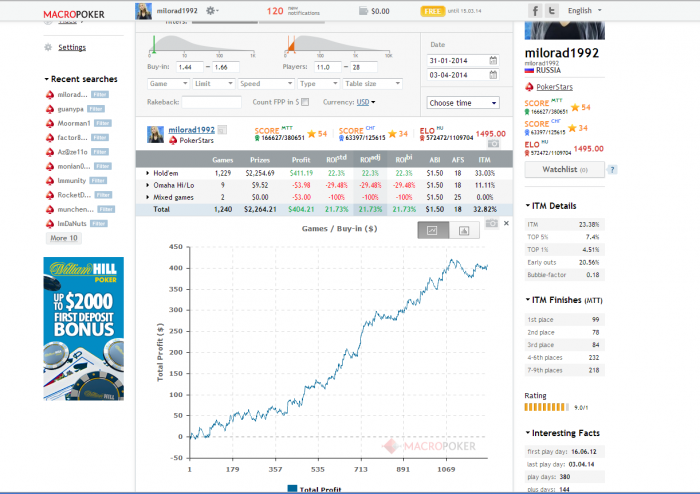Switch to line chart view
The image size is (700, 494).
(x=433, y=230)
